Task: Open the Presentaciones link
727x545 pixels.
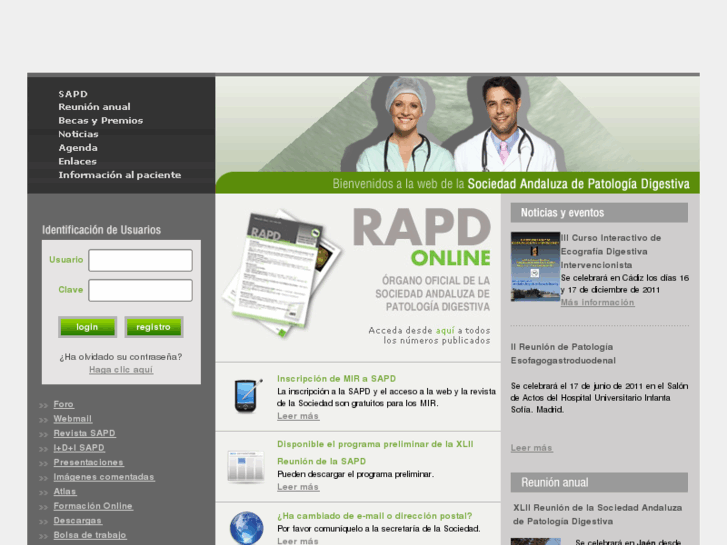Action: coord(89,462)
